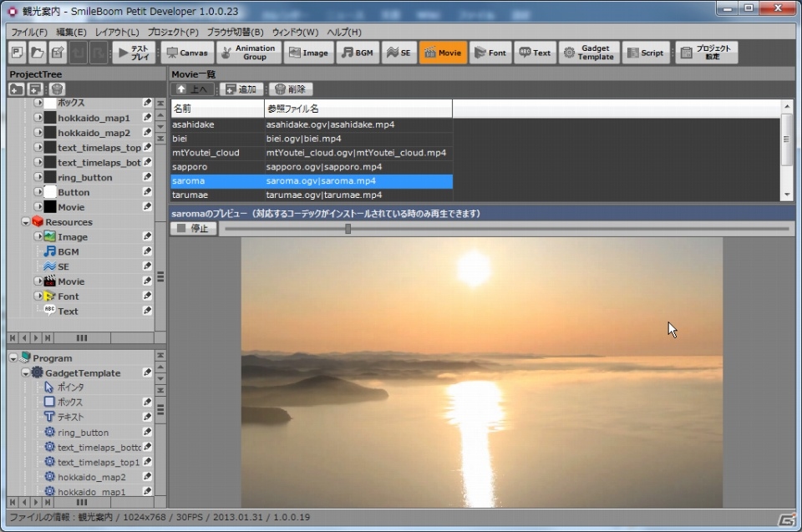
Task: Stop the preview with the 停止 button
Action: [193, 228]
